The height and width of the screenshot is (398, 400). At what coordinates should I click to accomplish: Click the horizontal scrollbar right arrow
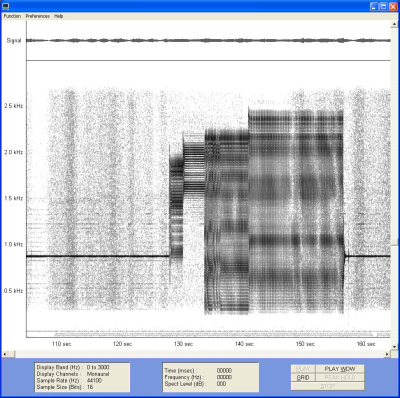click(x=387, y=354)
